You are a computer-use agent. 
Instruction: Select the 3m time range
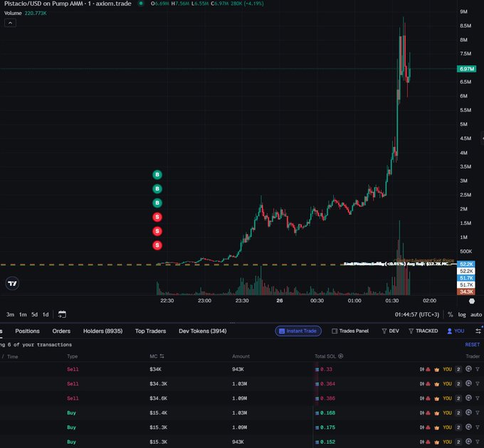(x=10, y=314)
